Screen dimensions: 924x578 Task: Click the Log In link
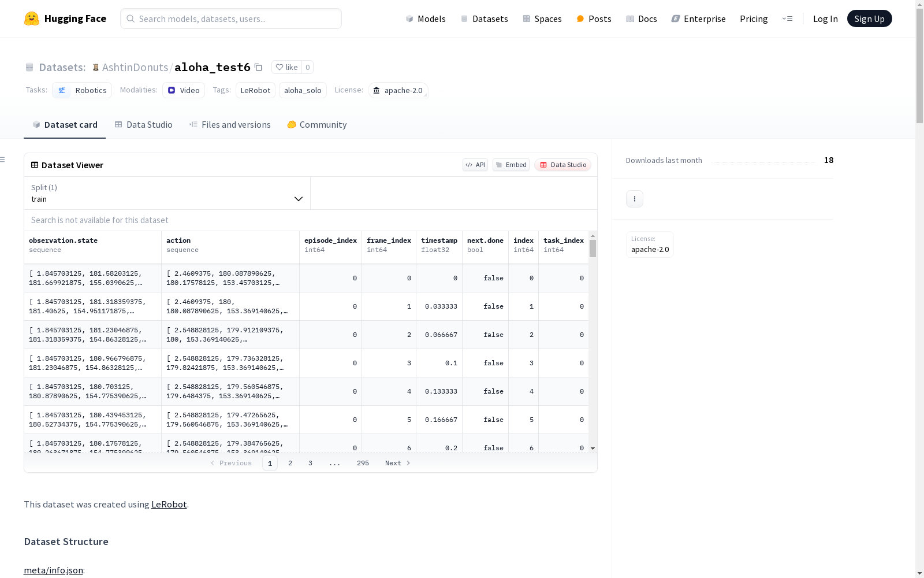825,18
